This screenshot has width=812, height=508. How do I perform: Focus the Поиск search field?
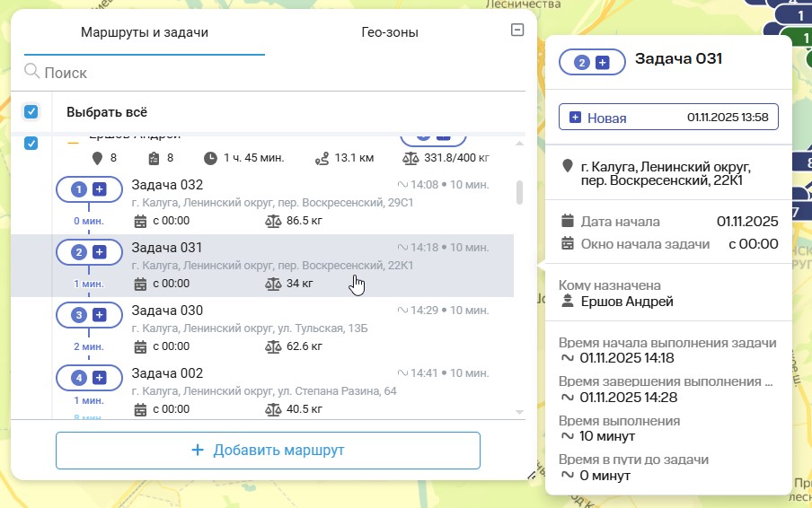pyautogui.click(x=269, y=72)
